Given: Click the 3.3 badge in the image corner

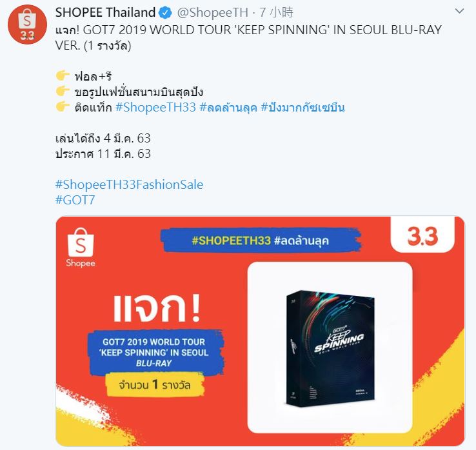Looking at the screenshot, I should 422,235.
